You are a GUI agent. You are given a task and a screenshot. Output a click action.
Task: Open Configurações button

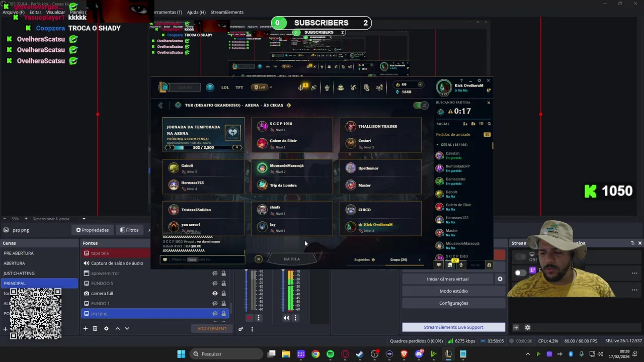[454, 303]
